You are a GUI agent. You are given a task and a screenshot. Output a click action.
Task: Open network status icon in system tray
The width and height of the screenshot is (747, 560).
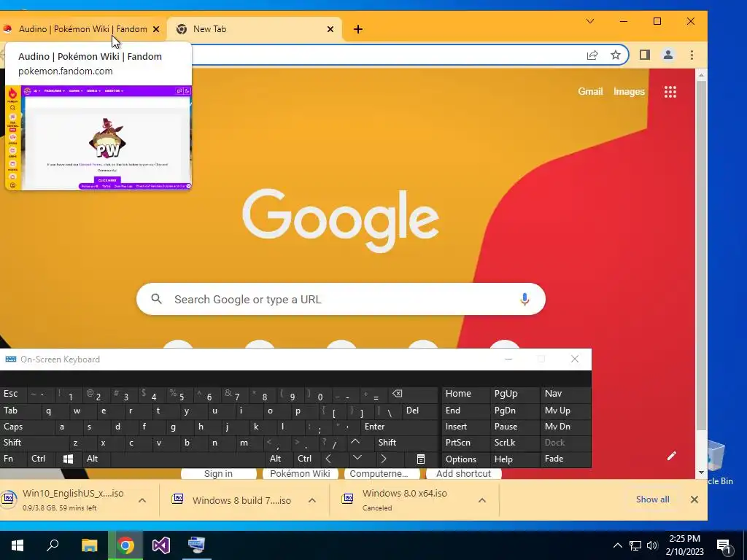click(x=635, y=545)
